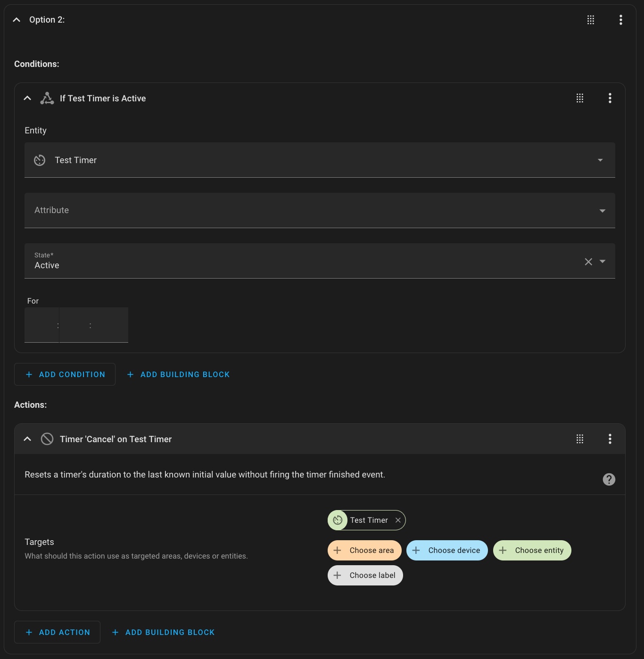Open the Entity dropdown showing Test Timer

600,160
